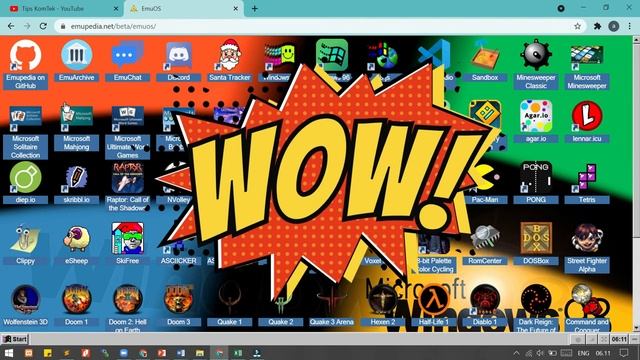Launch the lennar.icu shortcut
Image resolution: width=640 pixels, height=360 pixels.
pos(587,122)
